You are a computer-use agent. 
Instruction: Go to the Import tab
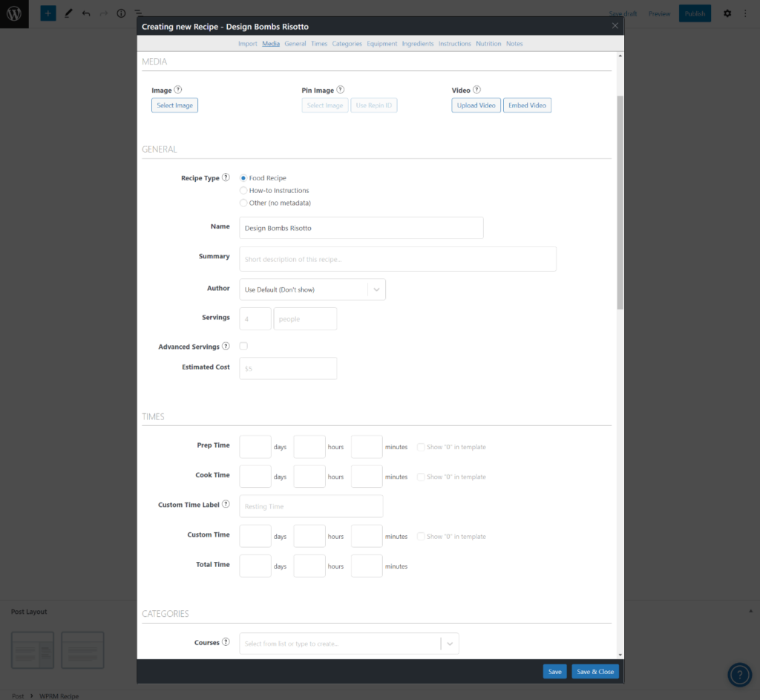pos(248,44)
